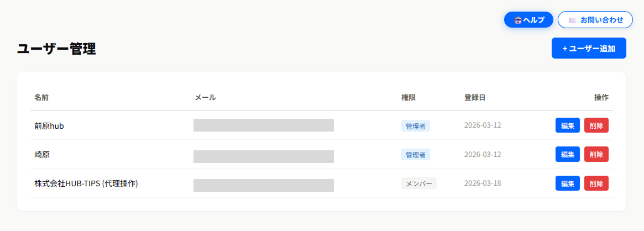Screen dimensions: 644x231
Task: Delete the 前原hub user
Action: pyautogui.click(x=596, y=125)
